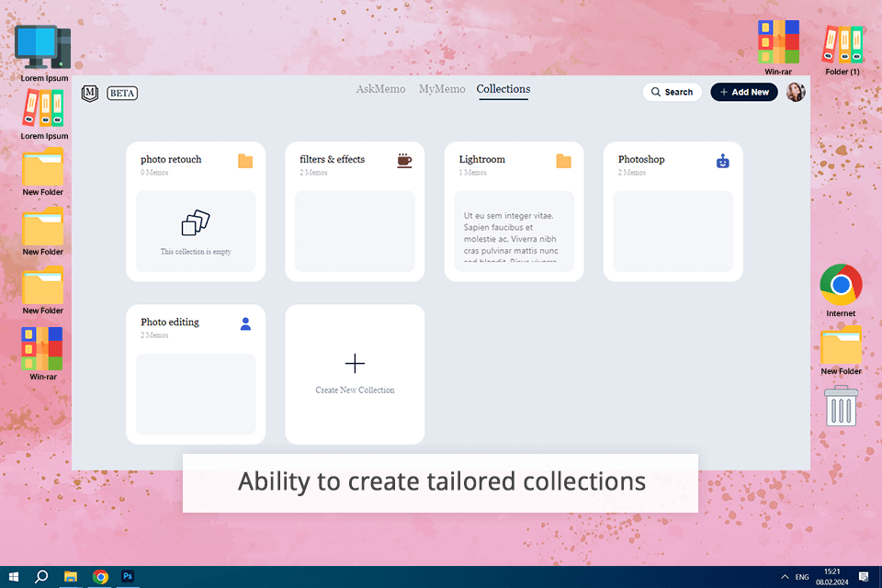Select the Collections tab
This screenshot has width=882, height=588.
[503, 89]
